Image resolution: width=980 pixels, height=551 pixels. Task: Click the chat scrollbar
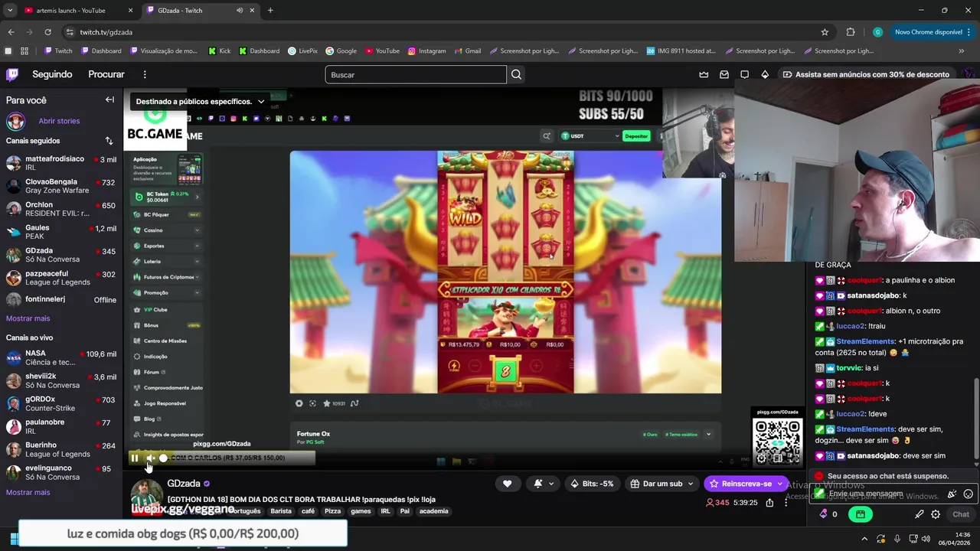975,421
